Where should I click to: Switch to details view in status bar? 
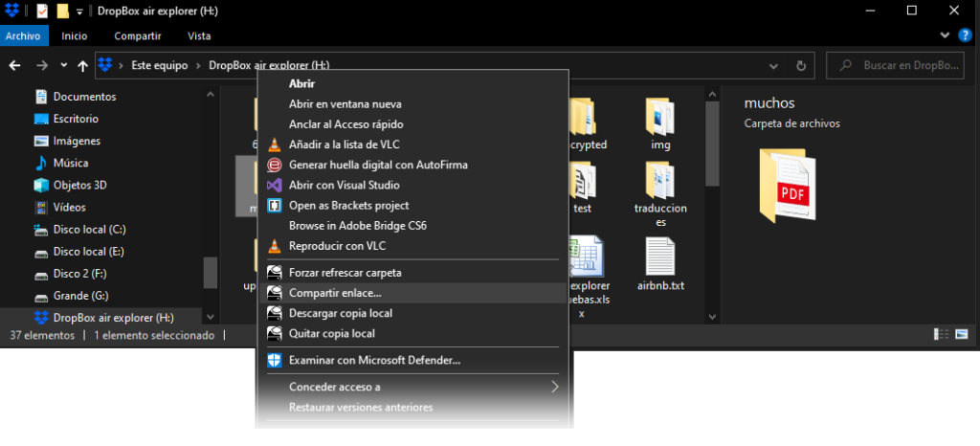click(942, 334)
